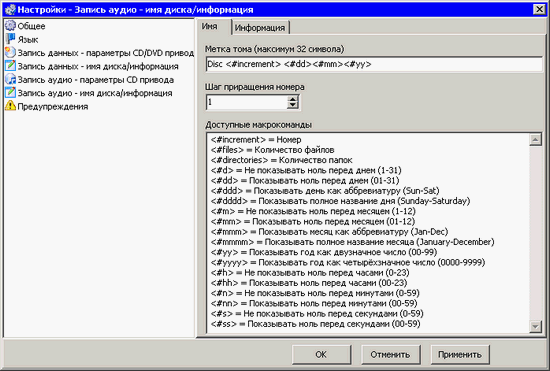
Task: Decrease the increment step with down arrow
Action: (x=293, y=106)
